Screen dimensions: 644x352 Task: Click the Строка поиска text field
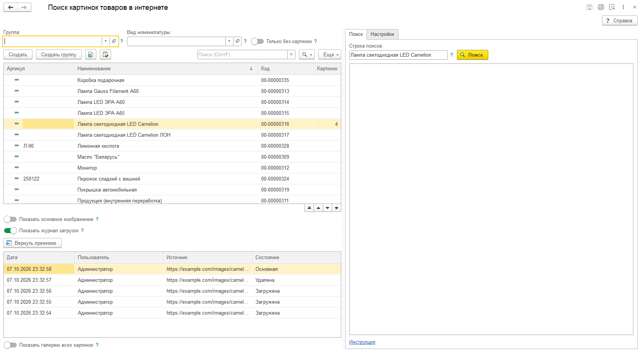[x=398, y=55]
